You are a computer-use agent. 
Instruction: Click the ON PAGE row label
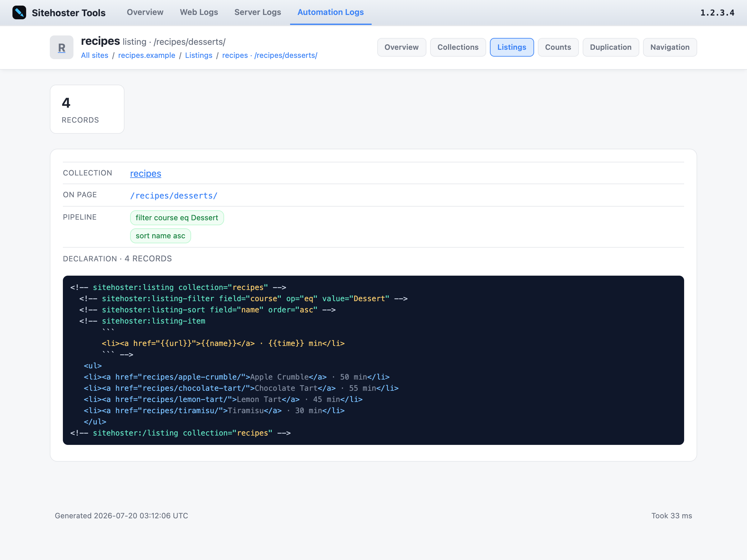(x=80, y=195)
